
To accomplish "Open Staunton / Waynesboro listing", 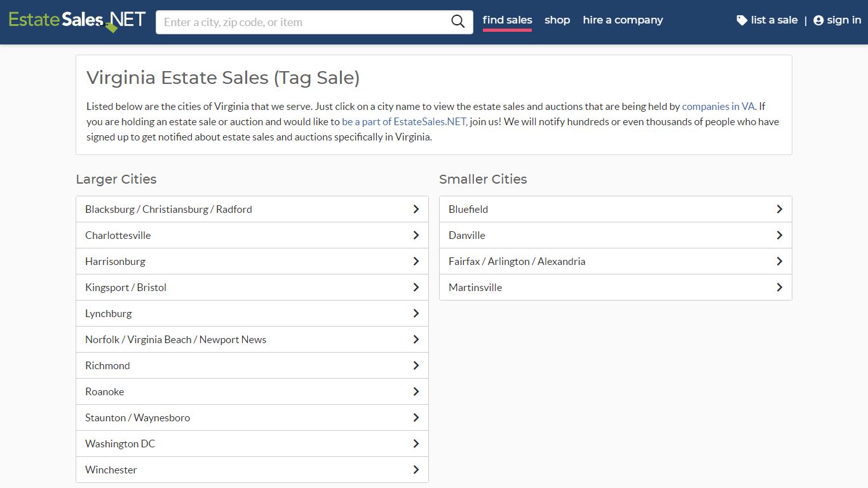I will (x=252, y=417).
